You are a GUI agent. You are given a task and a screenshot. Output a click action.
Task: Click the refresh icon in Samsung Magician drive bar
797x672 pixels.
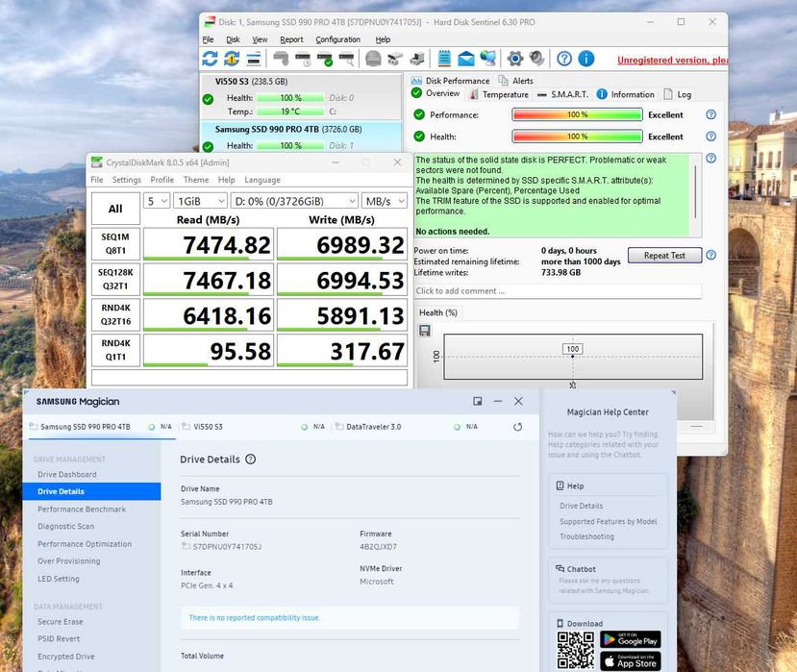517,427
